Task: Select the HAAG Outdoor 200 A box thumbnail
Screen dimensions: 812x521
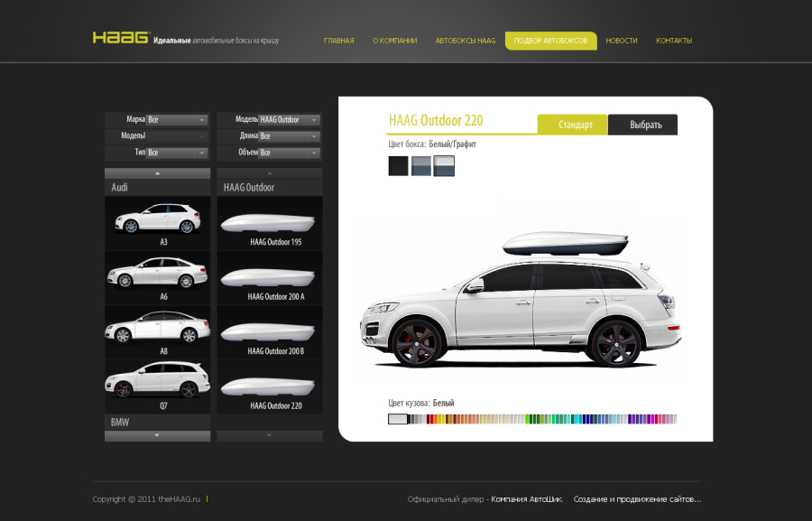Action: (x=269, y=278)
